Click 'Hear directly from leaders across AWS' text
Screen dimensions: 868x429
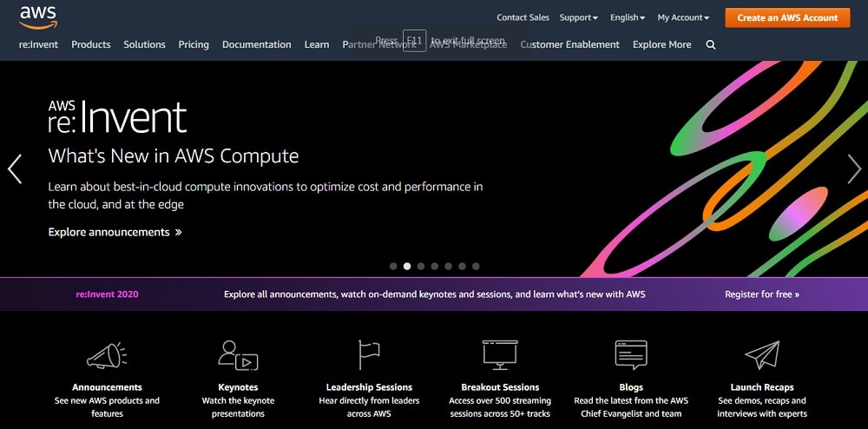369,407
